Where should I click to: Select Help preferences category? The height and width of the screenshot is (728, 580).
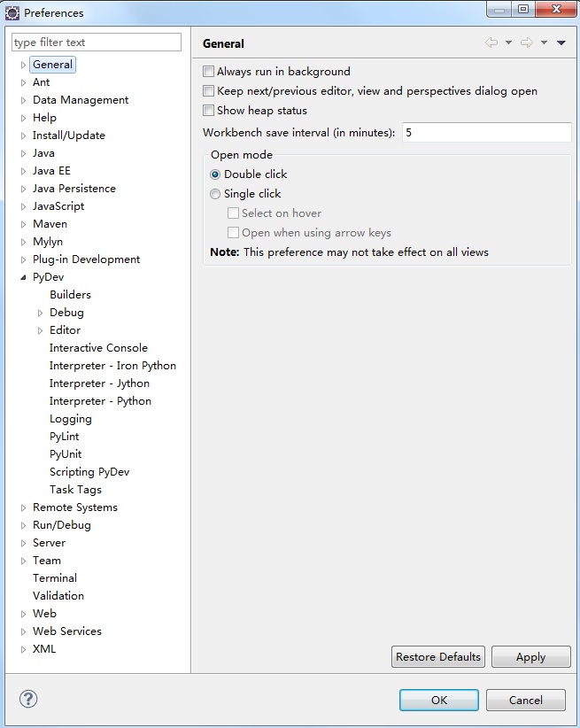[44, 118]
